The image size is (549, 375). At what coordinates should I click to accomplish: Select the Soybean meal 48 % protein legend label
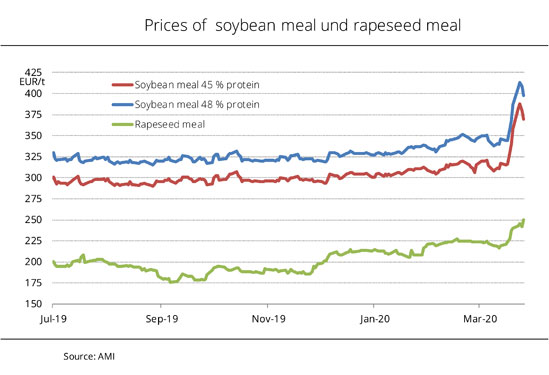(197, 105)
